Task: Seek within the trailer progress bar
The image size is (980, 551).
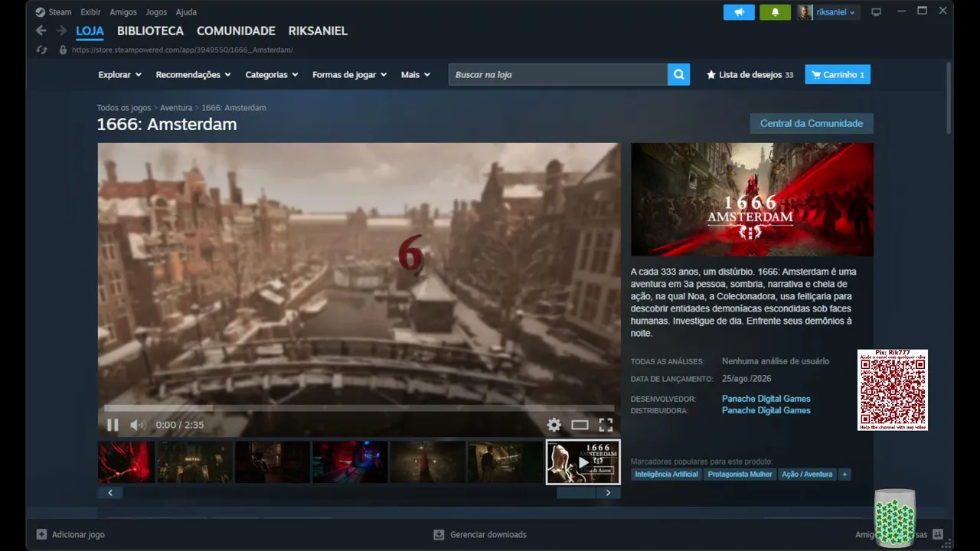Action: pyautogui.click(x=359, y=408)
